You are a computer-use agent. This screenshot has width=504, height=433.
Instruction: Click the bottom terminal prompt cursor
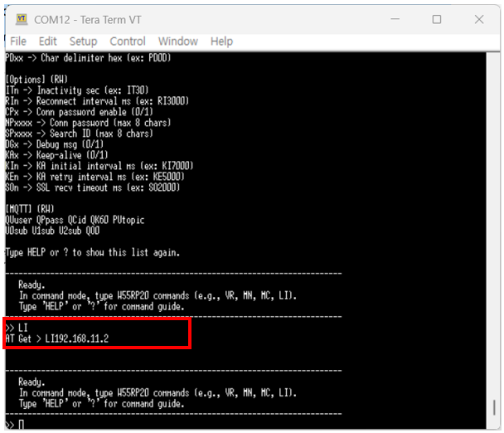[22, 425]
